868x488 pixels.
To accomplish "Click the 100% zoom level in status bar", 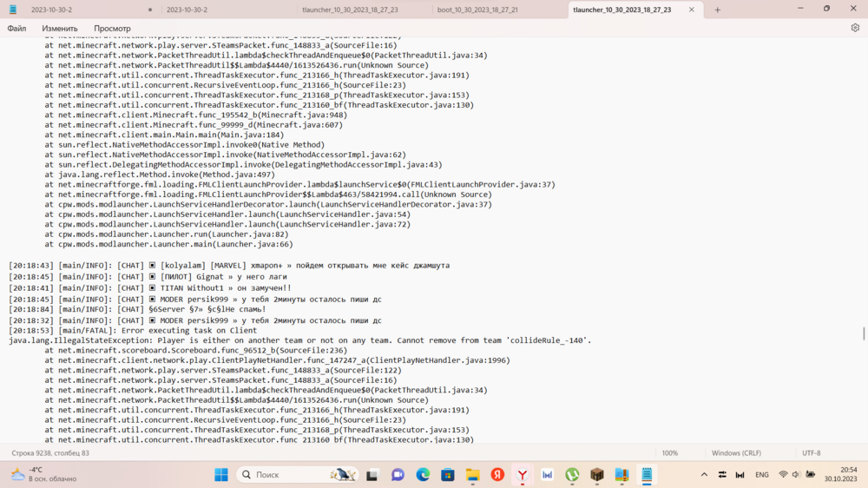I will click(x=670, y=453).
